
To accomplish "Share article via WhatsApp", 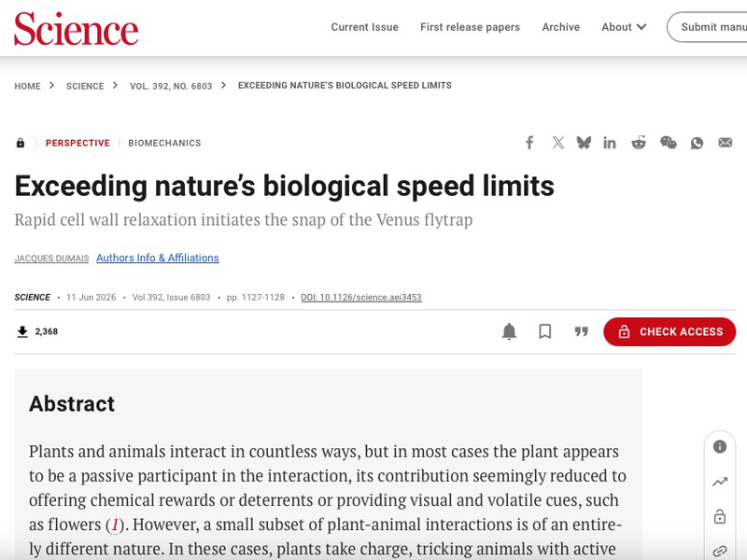I will (697, 143).
